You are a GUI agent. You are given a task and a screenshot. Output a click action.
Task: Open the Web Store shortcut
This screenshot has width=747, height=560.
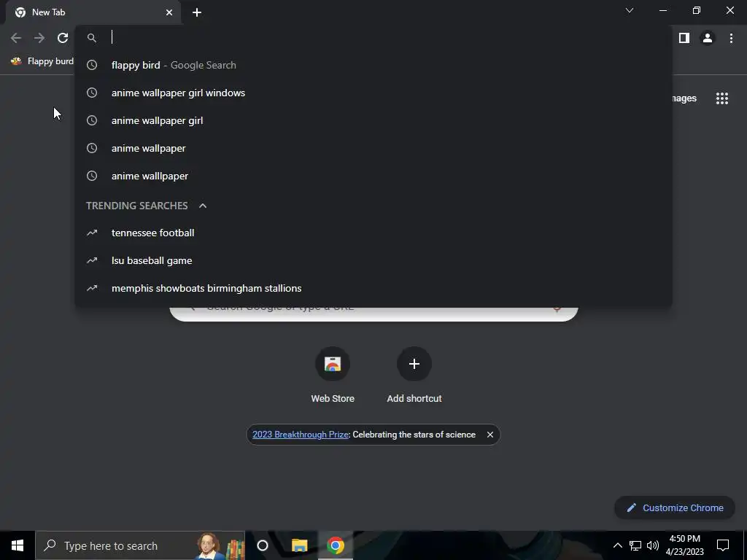point(333,376)
